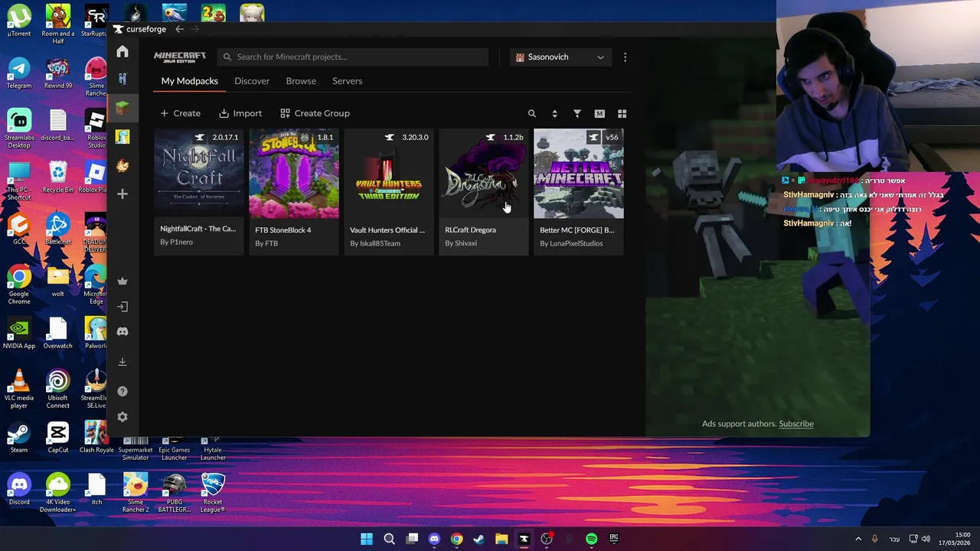Open the sort arrows icon
This screenshot has width=980, height=551.
tap(554, 113)
